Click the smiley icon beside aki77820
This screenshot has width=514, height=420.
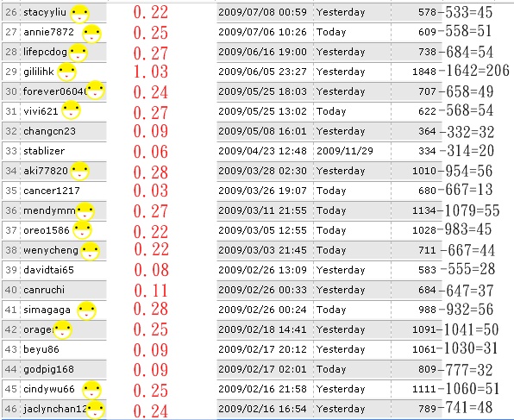click(x=80, y=172)
